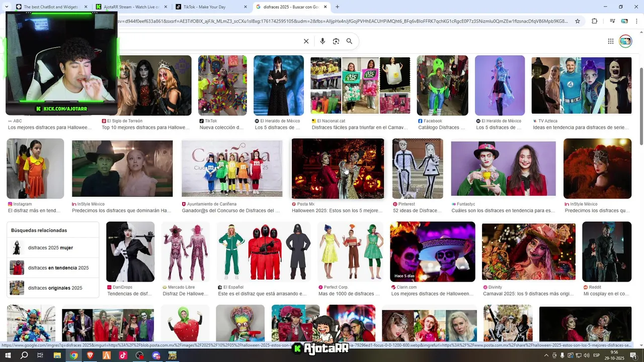The width and height of the screenshot is (644, 362).
Task: Start a voice search with the microphone
Action: click(x=323, y=41)
